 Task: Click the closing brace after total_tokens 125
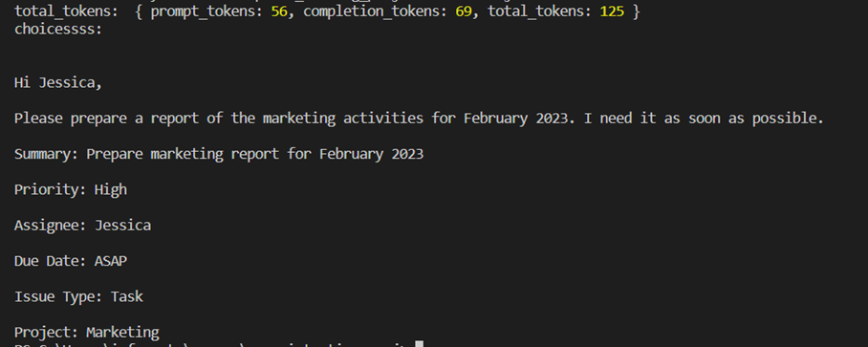[x=636, y=11]
